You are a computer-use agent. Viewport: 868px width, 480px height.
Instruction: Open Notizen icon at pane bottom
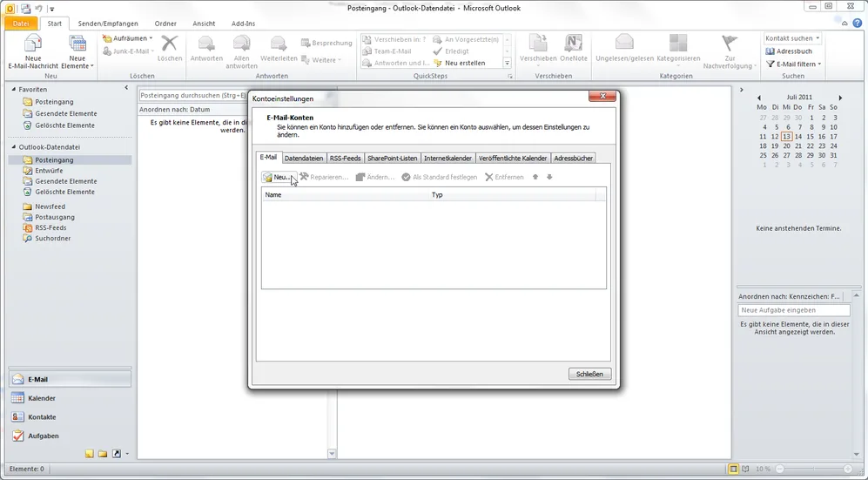click(x=90, y=454)
